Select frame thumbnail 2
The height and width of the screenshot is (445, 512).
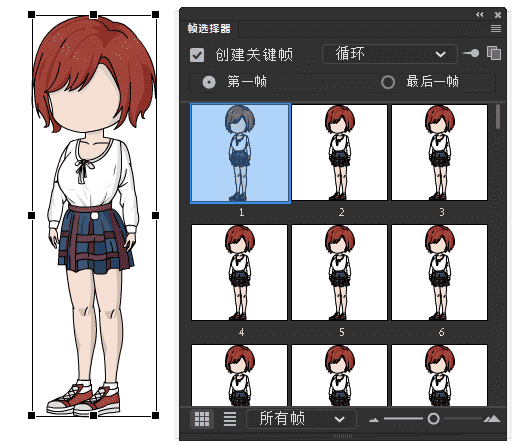click(x=339, y=153)
